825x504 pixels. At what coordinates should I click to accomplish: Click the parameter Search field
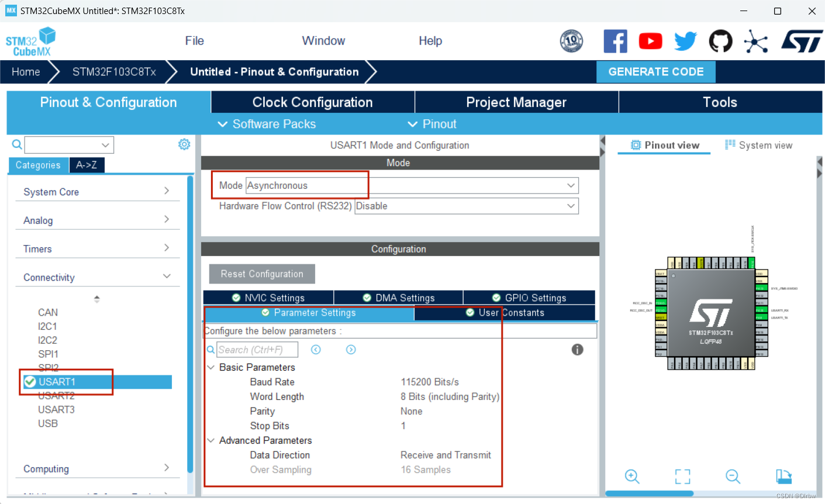[257, 350]
